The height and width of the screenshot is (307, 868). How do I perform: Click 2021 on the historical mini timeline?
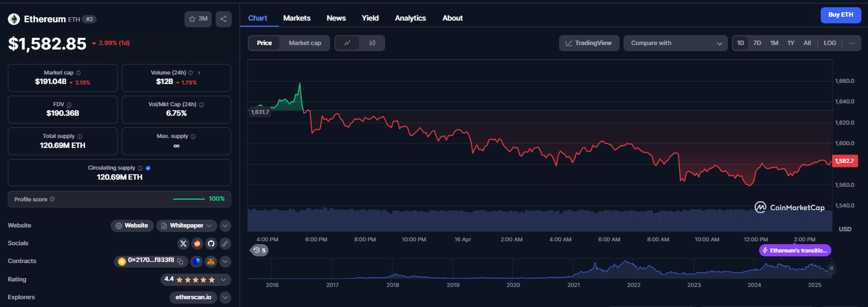(x=573, y=285)
